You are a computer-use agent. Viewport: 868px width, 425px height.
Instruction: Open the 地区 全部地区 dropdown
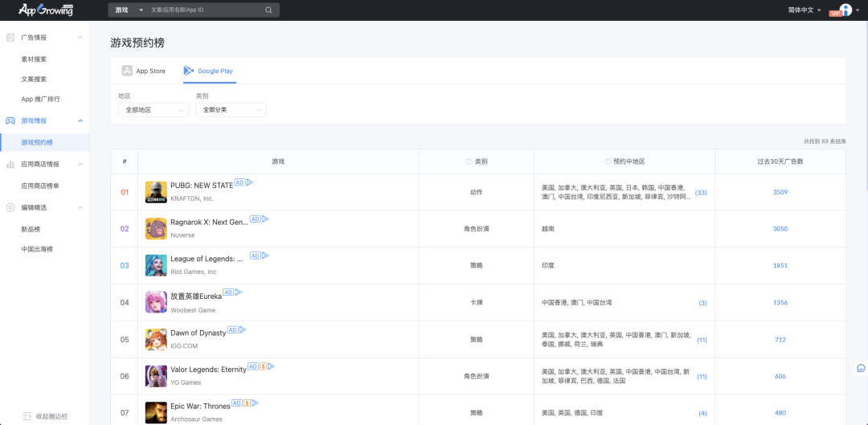point(154,110)
